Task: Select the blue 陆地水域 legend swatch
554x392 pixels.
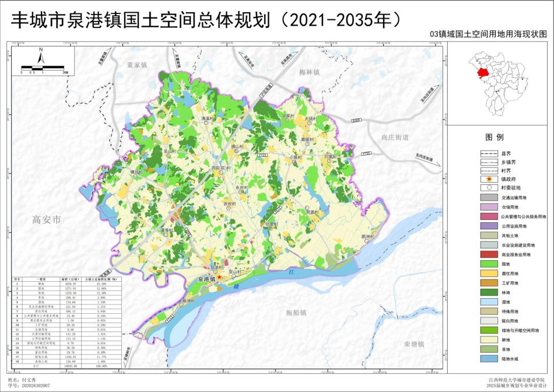Action: (489, 358)
